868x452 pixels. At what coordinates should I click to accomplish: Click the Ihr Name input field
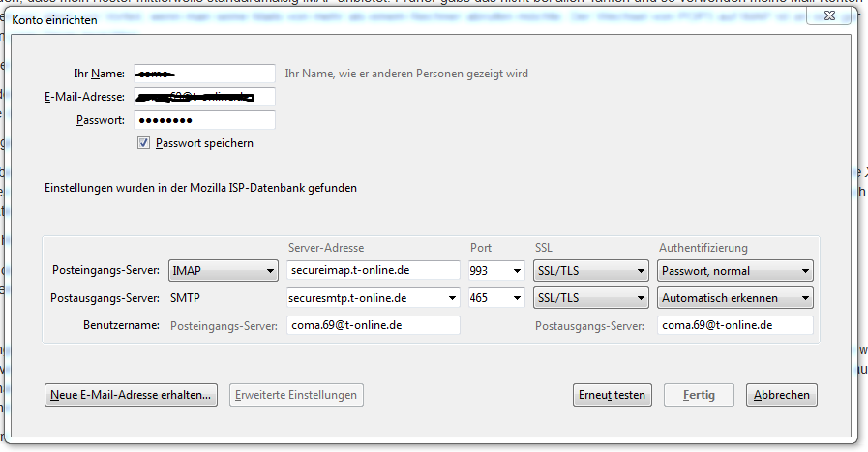[203, 74]
